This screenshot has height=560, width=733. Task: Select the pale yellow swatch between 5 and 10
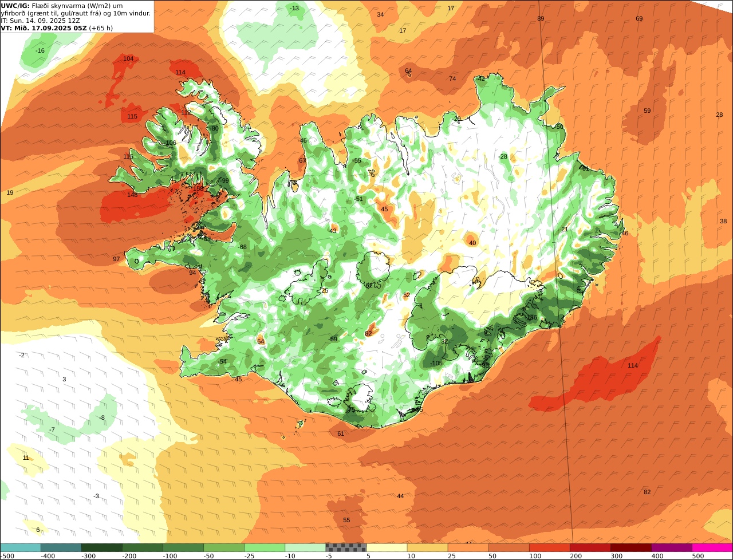coord(387,547)
